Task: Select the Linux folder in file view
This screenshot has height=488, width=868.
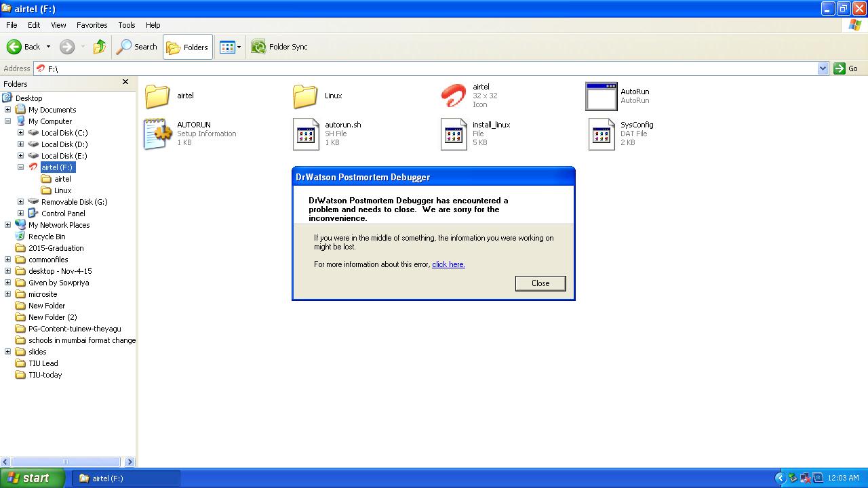Action: click(x=305, y=96)
